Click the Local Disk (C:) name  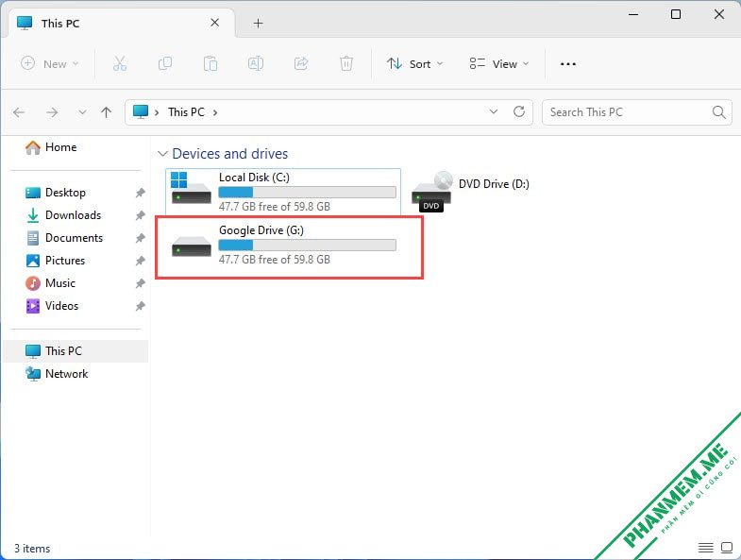254,178
